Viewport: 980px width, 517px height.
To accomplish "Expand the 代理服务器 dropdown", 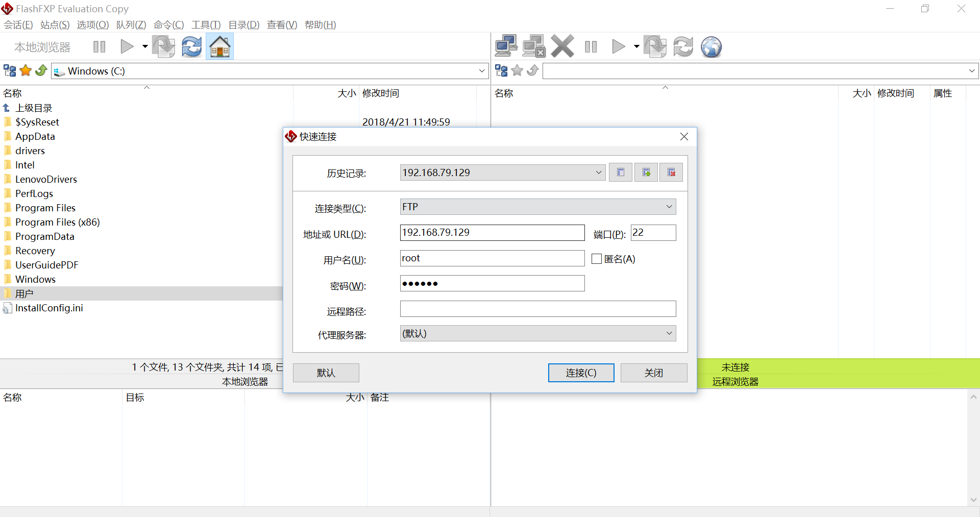I will tap(669, 333).
